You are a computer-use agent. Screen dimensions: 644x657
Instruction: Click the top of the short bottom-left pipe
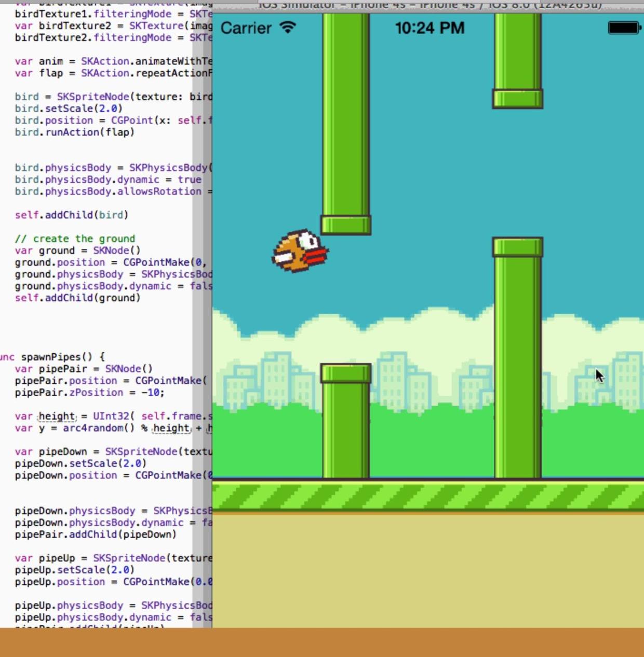346,373
